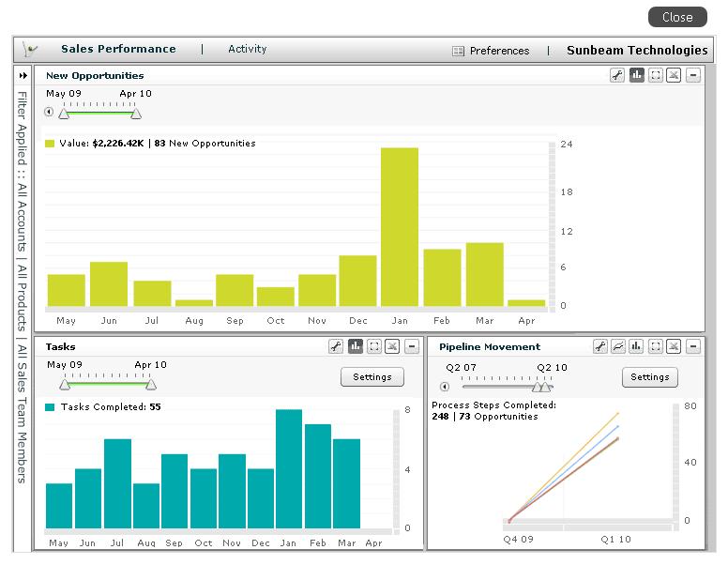This screenshot has width=728, height=565.
Task: Switch Pipeline Movement to line chart view
Action: [618, 346]
